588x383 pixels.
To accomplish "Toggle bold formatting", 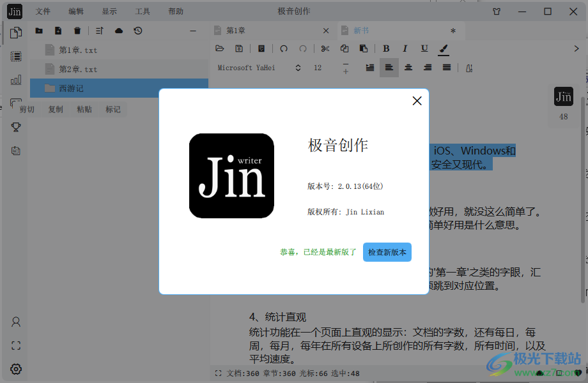I will (x=386, y=49).
